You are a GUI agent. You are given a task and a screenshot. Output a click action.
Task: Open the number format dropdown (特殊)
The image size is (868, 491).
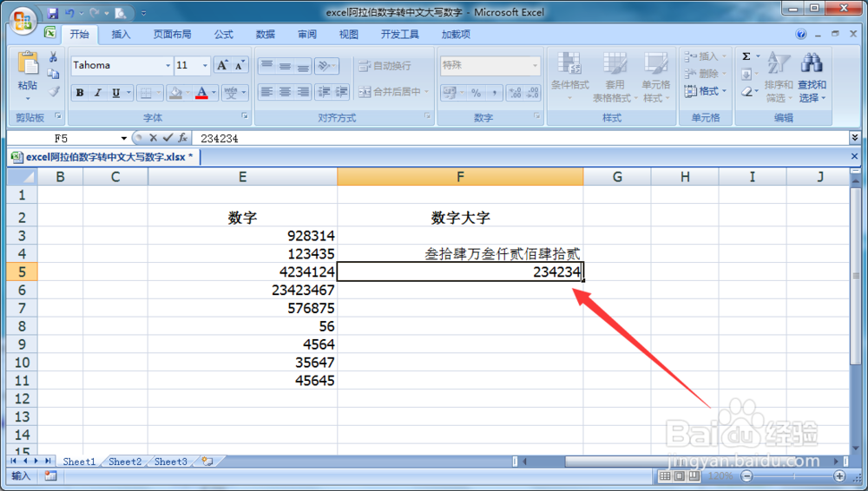pyautogui.click(x=535, y=65)
